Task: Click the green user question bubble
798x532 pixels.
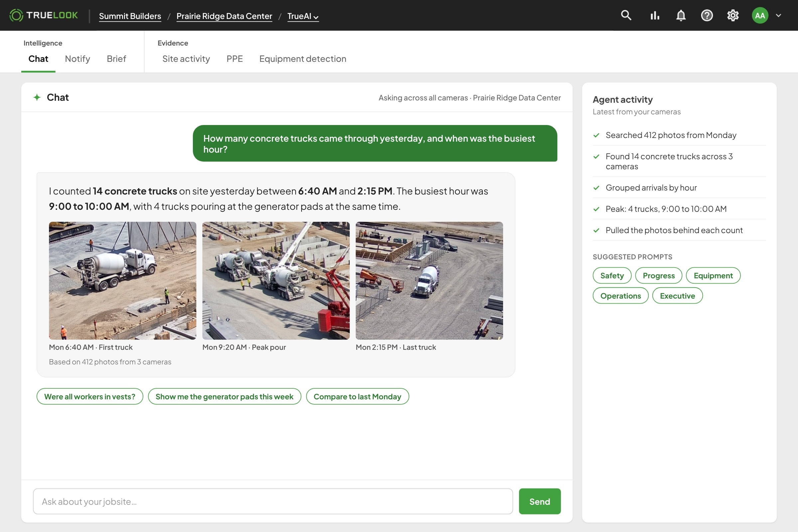Action: point(375,143)
